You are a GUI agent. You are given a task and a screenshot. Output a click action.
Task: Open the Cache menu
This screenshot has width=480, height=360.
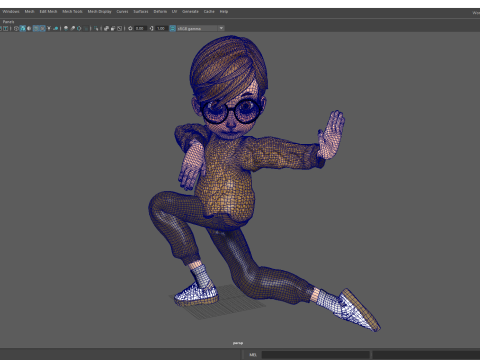(x=209, y=12)
